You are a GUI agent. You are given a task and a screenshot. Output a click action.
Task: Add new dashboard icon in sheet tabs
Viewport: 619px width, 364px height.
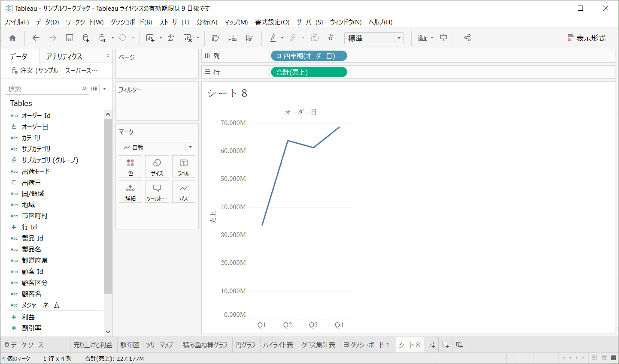446,345
